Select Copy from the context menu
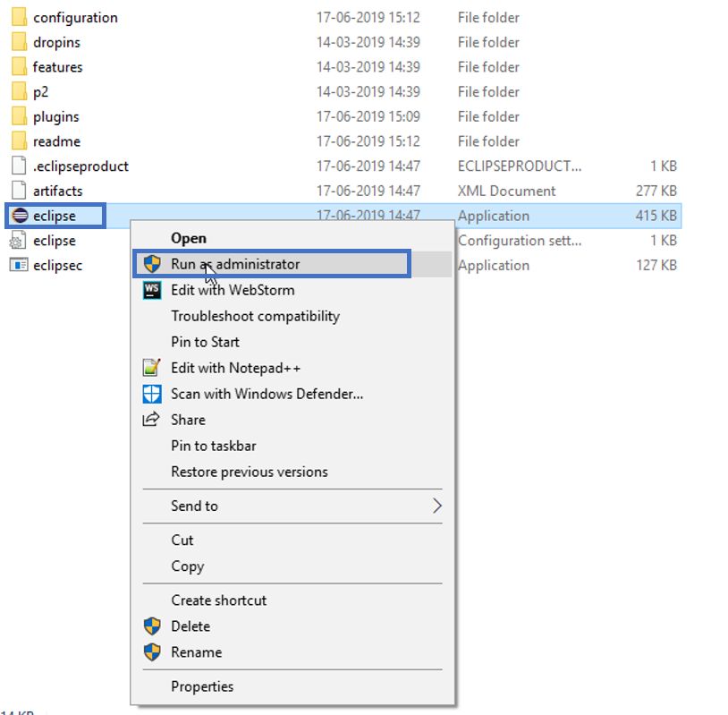This screenshot has width=728, height=715. (x=292, y=566)
